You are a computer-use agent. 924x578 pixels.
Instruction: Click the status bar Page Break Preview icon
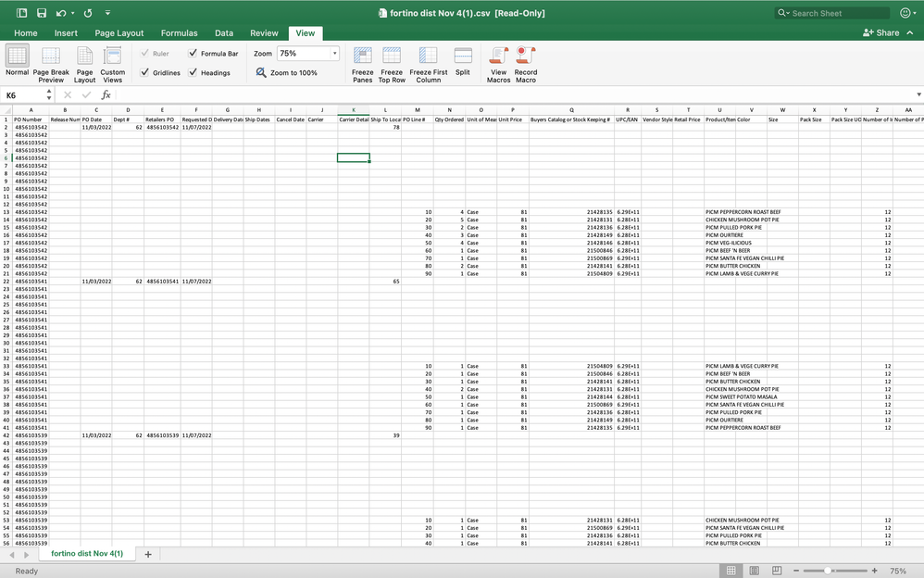777,571
